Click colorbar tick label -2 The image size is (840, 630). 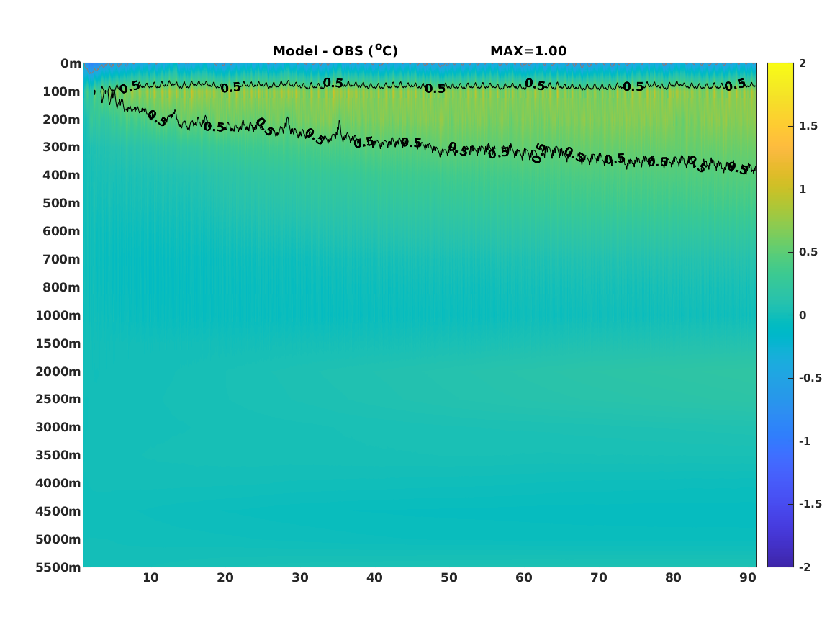[x=804, y=567]
